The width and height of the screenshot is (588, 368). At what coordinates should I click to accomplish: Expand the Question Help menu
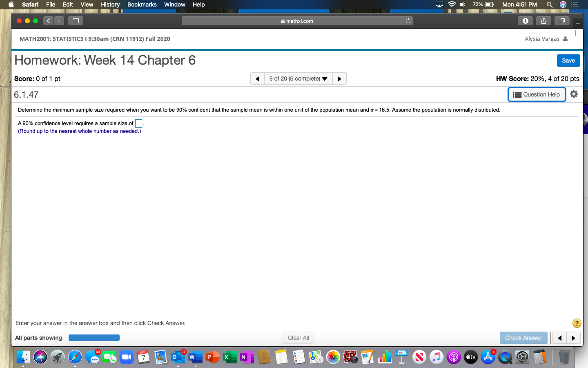click(x=537, y=94)
